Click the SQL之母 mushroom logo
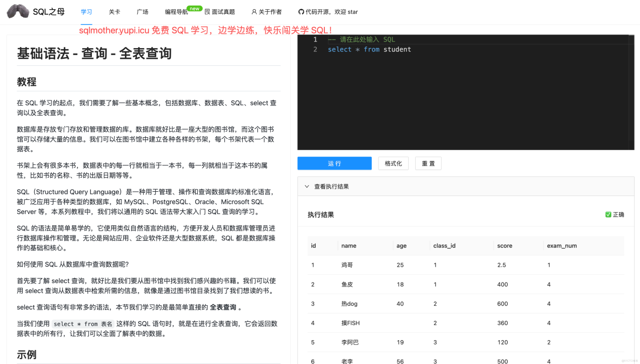Image resolution: width=640 pixels, height=364 pixels. pyautogui.click(x=18, y=11)
